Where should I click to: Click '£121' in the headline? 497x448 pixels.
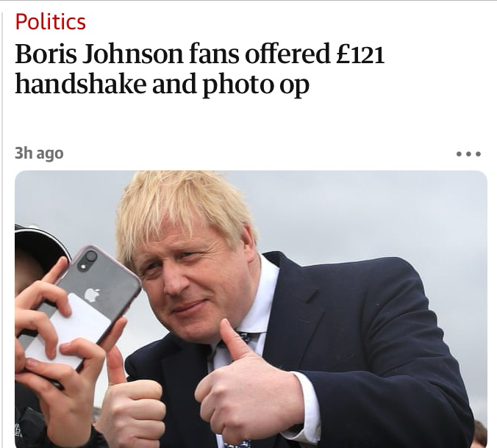click(x=360, y=54)
